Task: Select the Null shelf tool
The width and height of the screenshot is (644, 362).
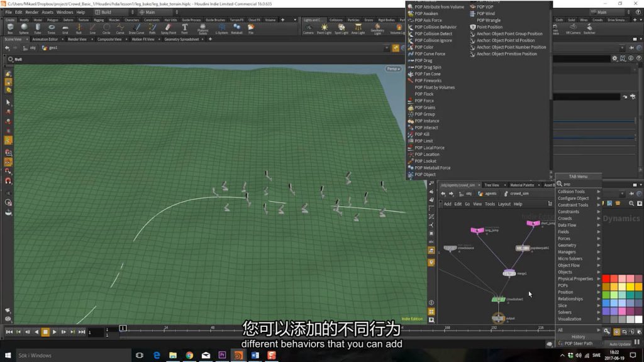Action: [79, 28]
